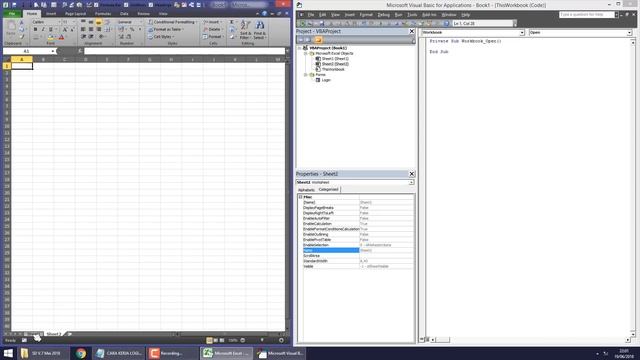Switch to the Data ribbon tab

[x=124, y=13]
